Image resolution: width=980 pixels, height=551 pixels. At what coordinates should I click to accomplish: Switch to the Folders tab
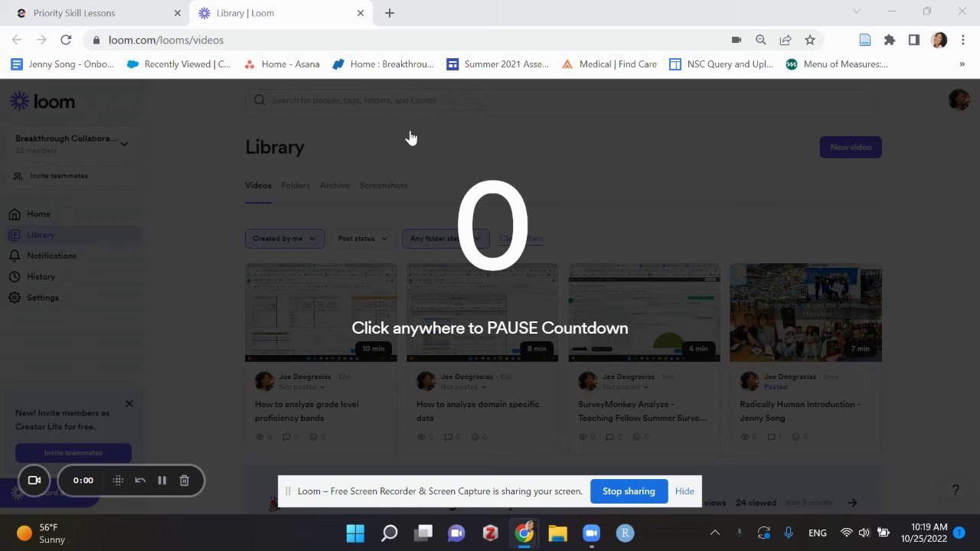pyautogui.click(x=296, y=185)
